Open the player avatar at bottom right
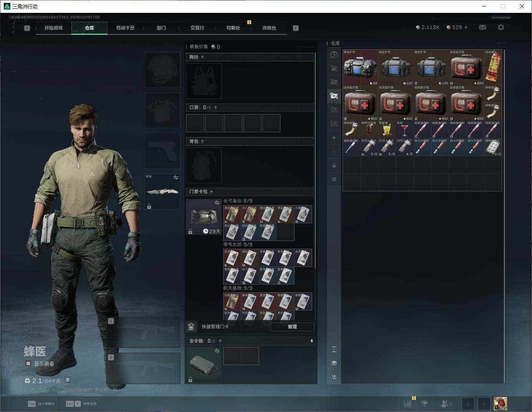The image size is (532, 412). (500, 404)
